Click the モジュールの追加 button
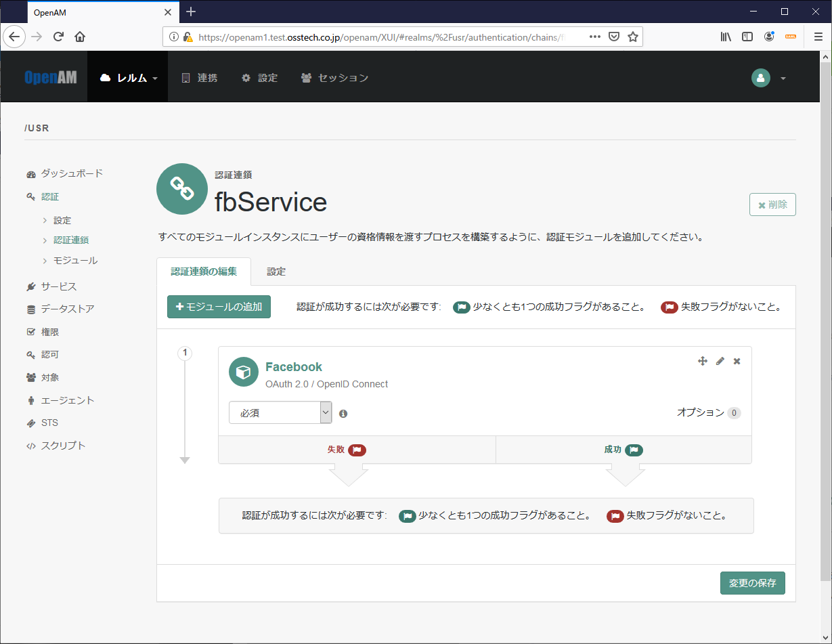Viewport: 832px width, 644px height. click(x=219, y=307)
